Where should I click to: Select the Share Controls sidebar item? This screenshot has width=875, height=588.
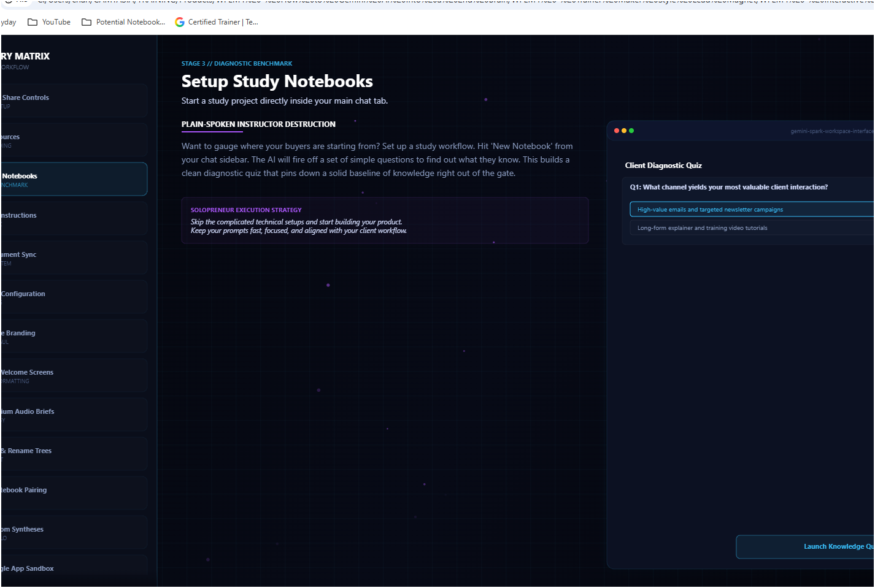pyautogui.click(x=74, y=101)
